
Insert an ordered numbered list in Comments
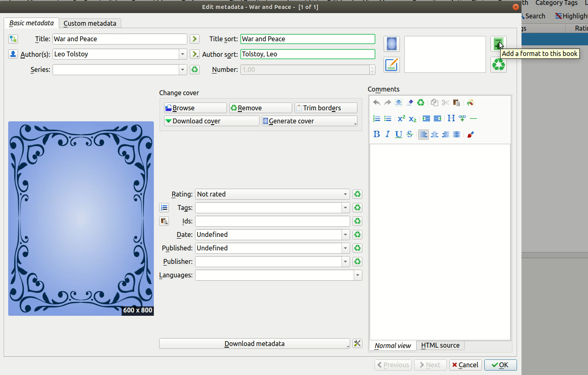tap(377, 118)
